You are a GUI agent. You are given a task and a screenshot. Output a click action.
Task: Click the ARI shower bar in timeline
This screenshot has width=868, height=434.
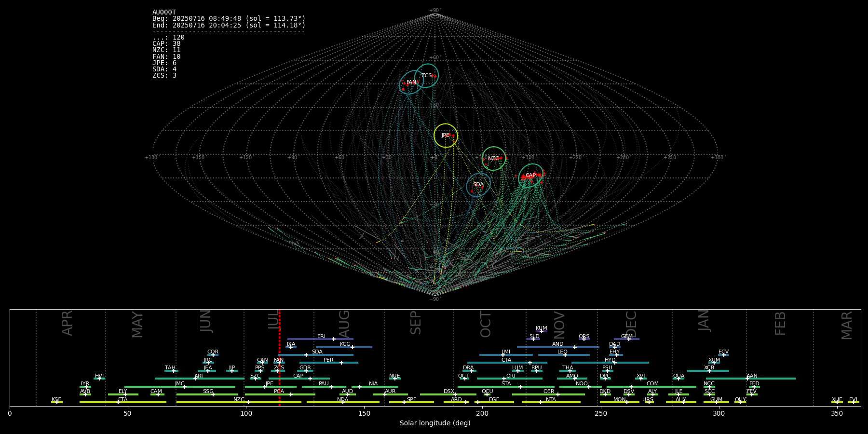[200, 379]
